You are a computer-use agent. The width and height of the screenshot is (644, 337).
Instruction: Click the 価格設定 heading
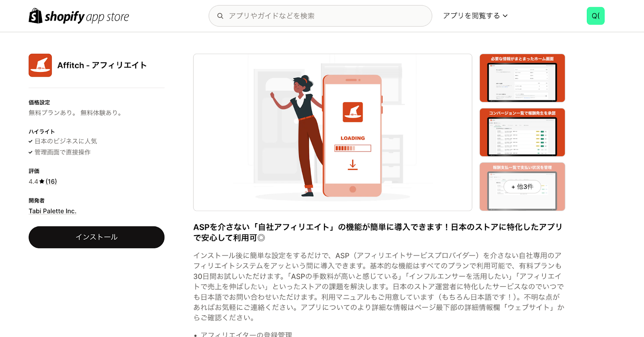(39, 103)
